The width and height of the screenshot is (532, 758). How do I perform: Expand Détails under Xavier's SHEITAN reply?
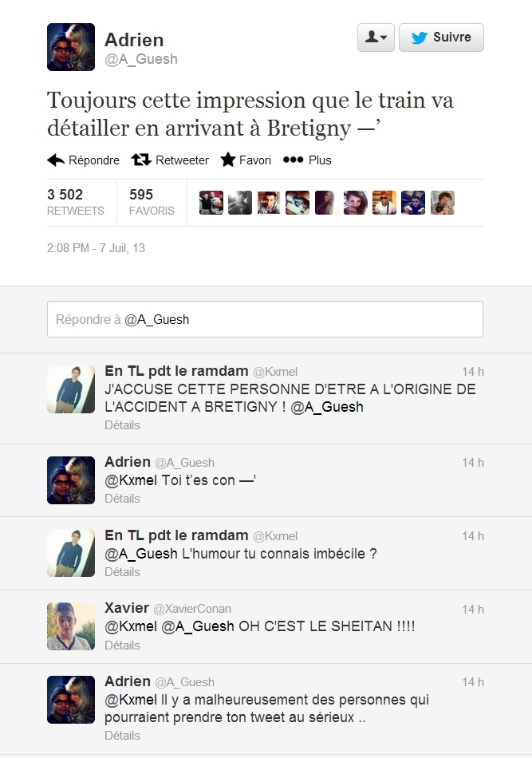[122, 645]
